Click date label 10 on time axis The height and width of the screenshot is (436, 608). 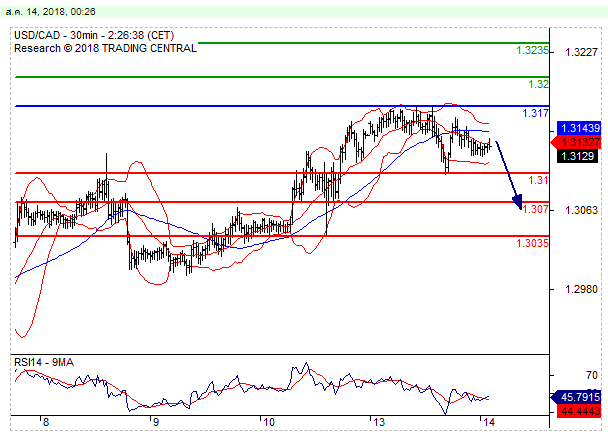coord(269,422)
